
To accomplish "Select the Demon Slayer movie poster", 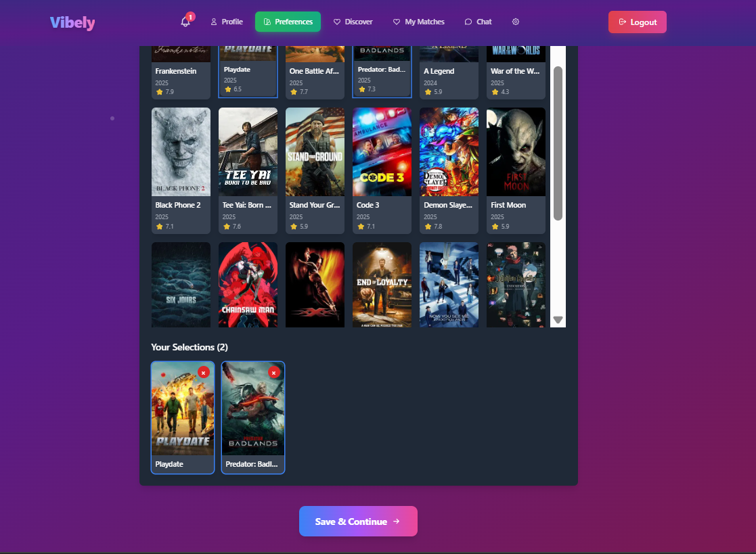I will pos(449,152).
